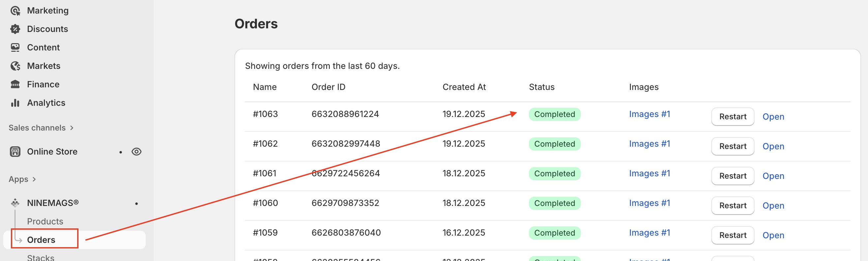
Task: Click the Discounts badge icon
Action: tap(15, 29)
